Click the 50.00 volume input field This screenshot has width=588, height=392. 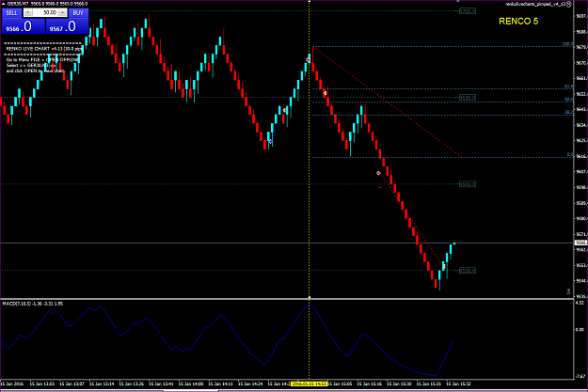coord(45,13)
